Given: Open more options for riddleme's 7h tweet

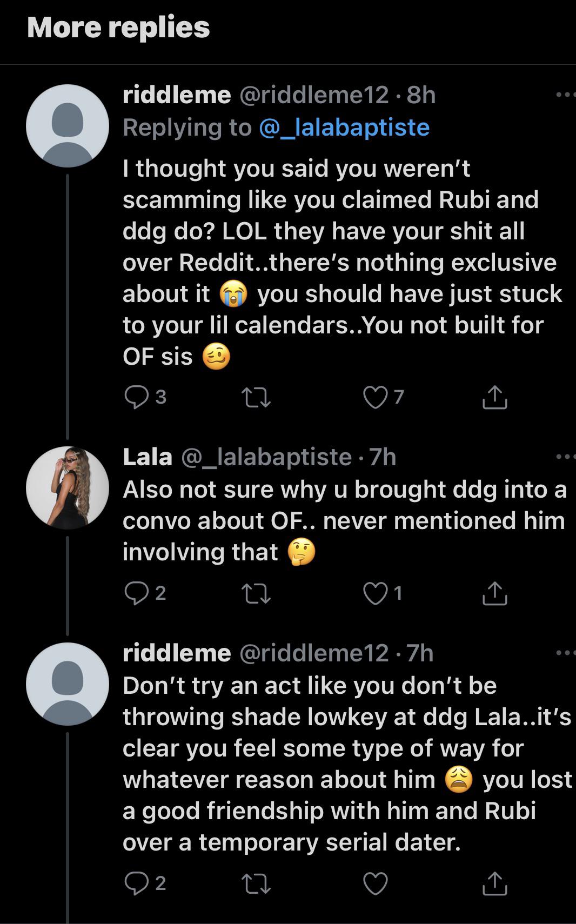Looking at the screenshot, I should point(565,653).
